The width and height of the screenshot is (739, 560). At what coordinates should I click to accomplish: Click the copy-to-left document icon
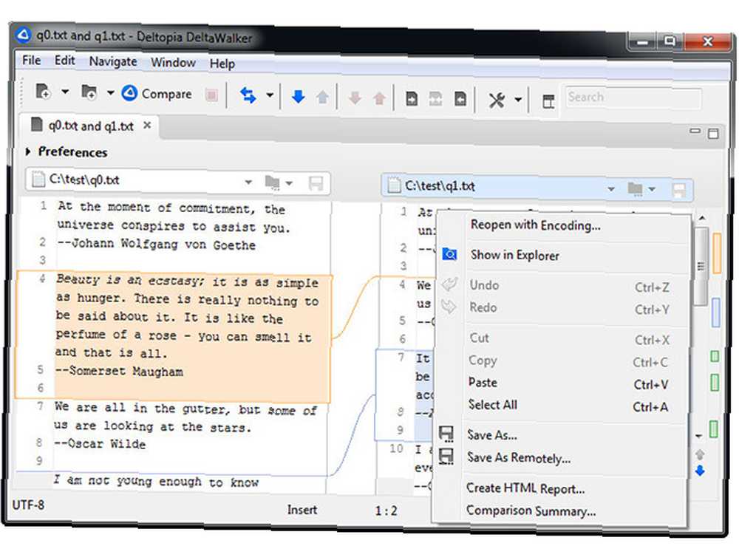click(x=460, y=100)
